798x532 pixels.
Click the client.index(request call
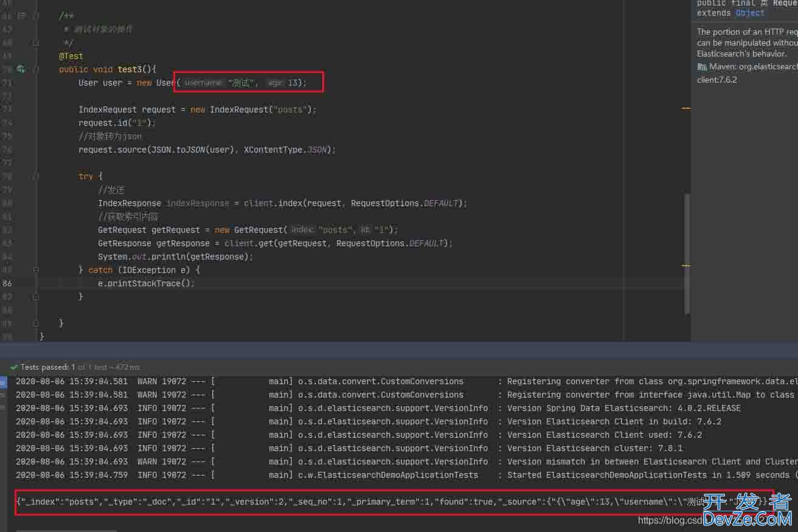pyautogui.click(x=293, y=203)
